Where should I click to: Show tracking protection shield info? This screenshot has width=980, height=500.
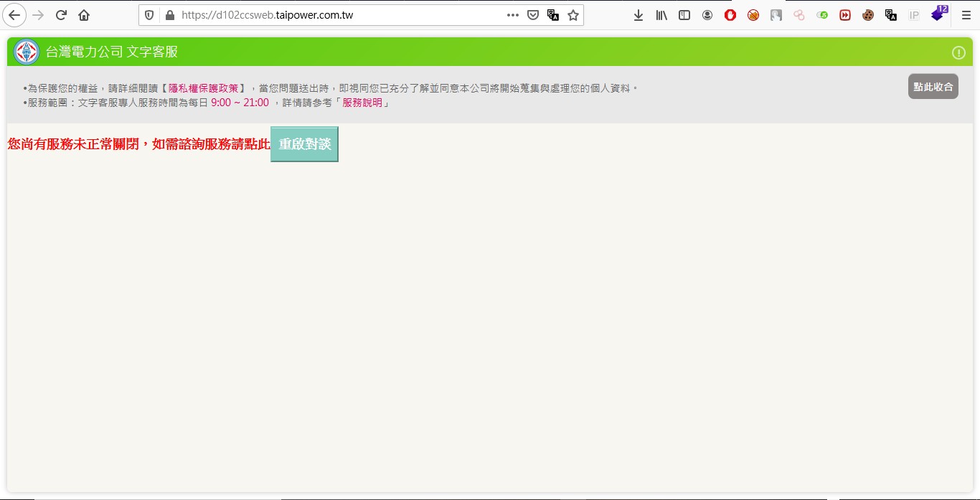[x=149, y=15]
